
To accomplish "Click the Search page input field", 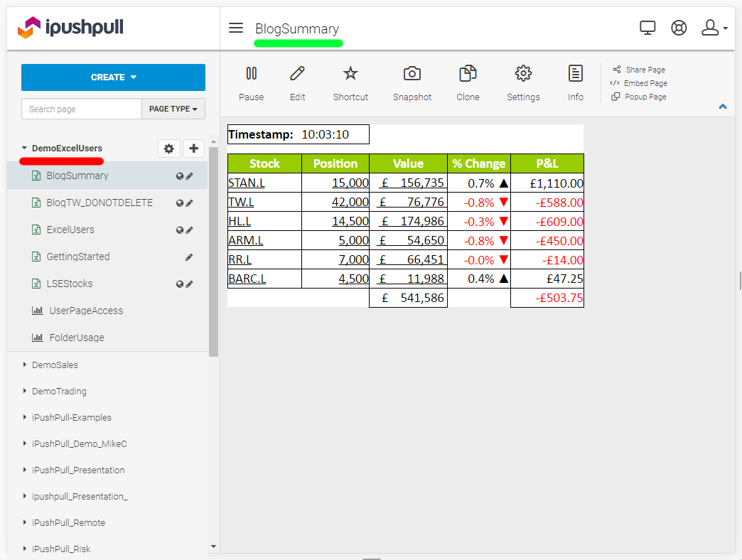I will point(82,109).
